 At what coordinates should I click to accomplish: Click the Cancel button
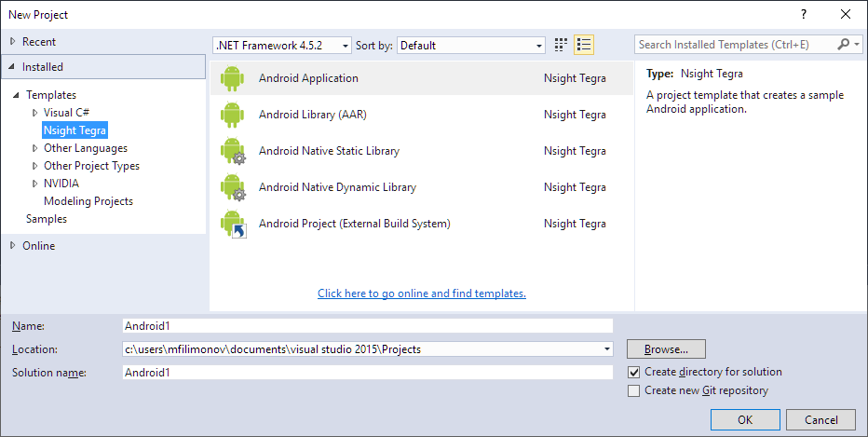pos(821,420)
